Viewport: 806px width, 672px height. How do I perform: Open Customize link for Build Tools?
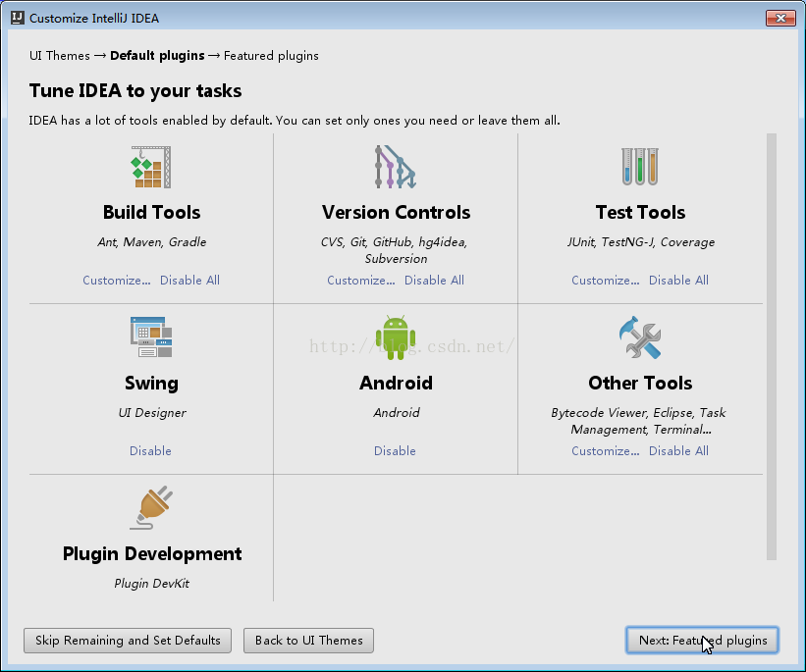click(x=117, y=281)
